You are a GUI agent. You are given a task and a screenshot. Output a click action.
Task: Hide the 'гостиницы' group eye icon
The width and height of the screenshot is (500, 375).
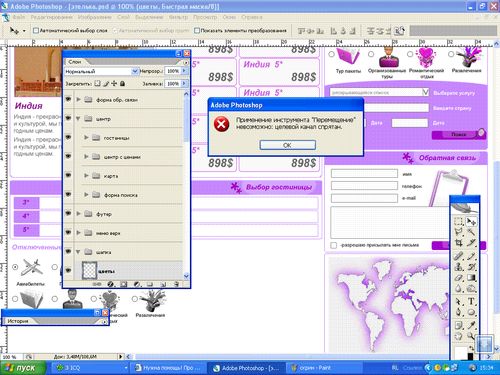68,137
